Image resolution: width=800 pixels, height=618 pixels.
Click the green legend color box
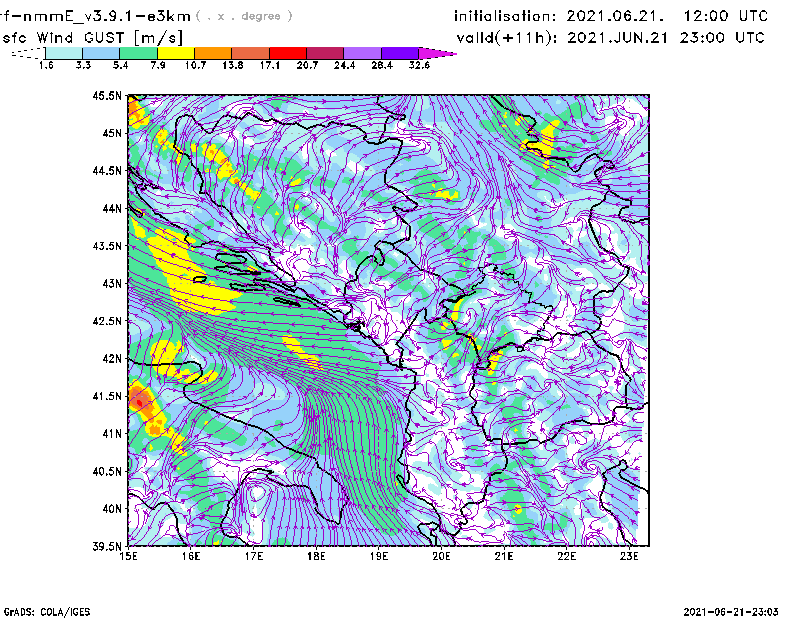[x=138, y=53]
